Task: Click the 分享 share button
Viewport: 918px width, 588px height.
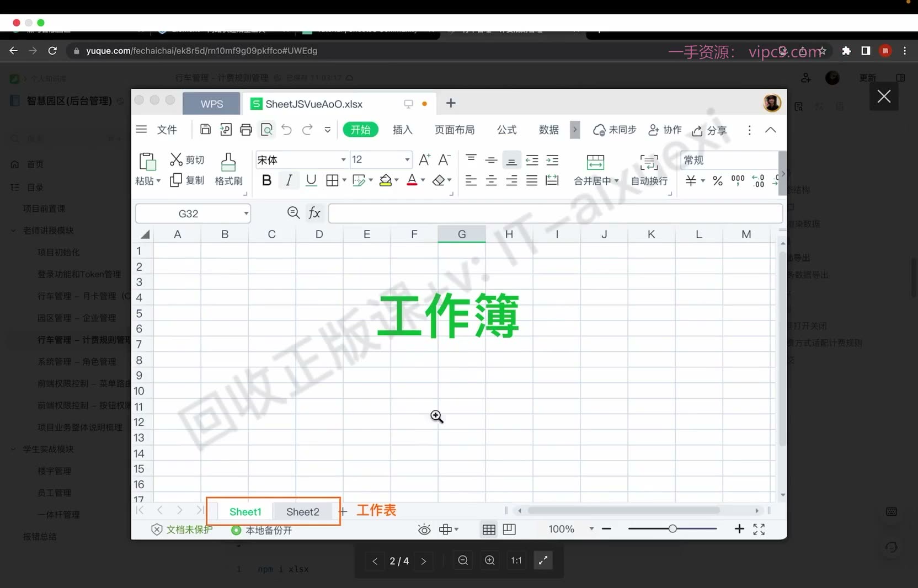Action: [x=709, y=130]
